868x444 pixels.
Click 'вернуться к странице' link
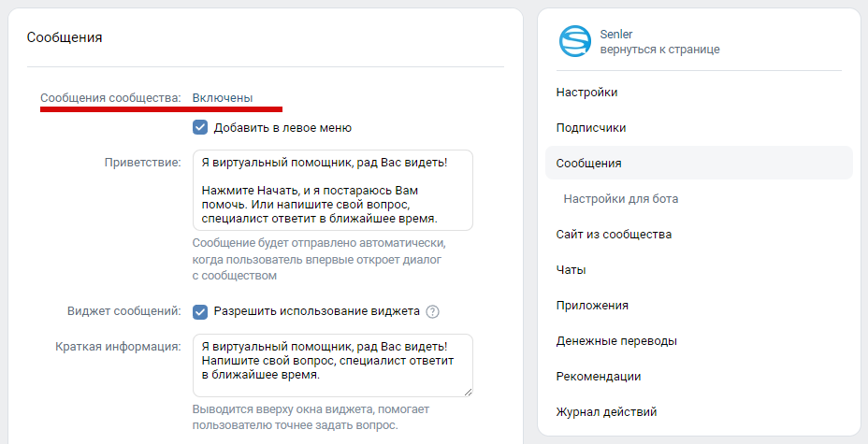659,50
